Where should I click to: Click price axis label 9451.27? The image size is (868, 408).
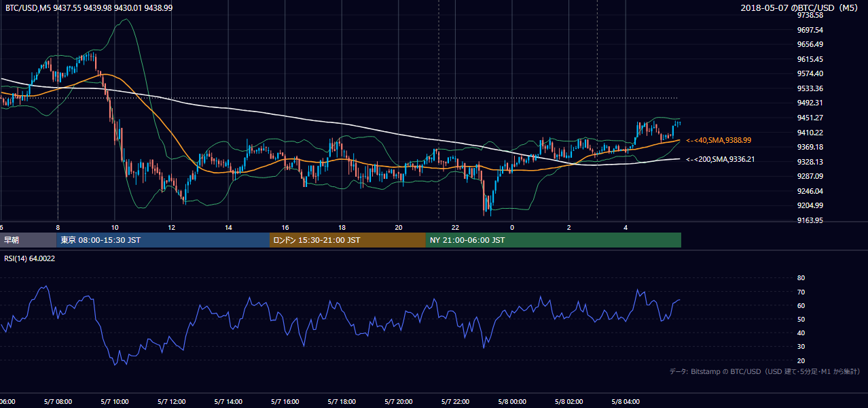810,118
